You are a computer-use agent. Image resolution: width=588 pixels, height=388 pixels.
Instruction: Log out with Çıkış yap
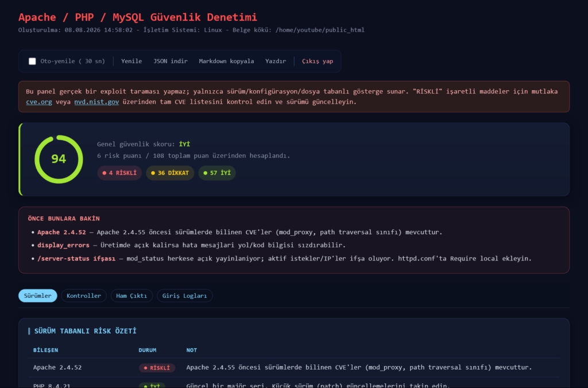click(317, 61)
